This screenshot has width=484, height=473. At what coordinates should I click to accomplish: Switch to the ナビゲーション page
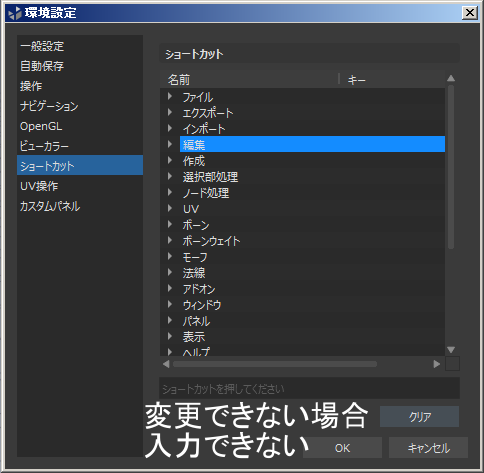(x=80, y=106)
